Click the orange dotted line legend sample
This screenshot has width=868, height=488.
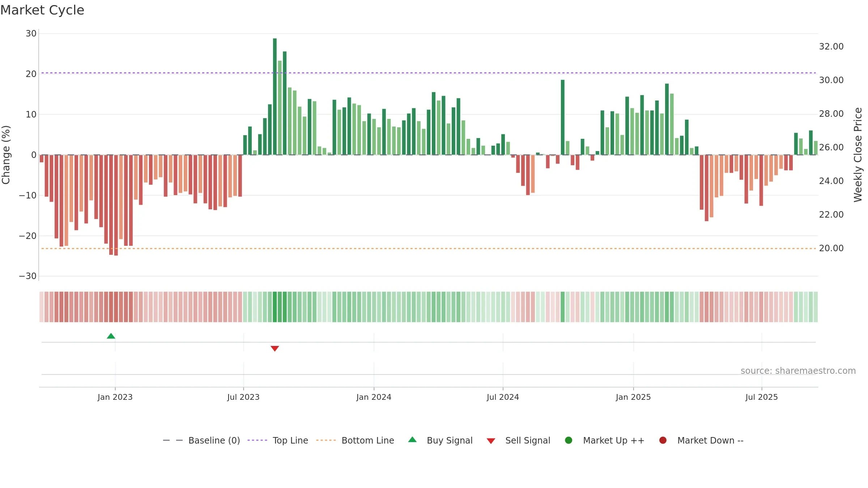pos(326,440)
